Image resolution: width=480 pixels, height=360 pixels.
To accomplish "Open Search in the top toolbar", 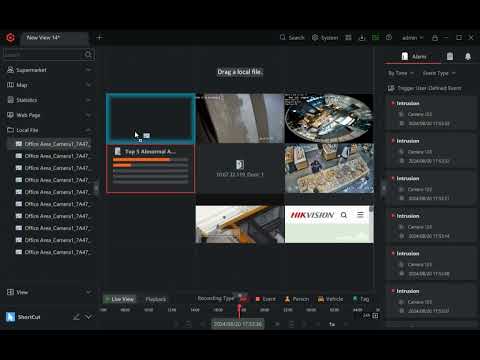I will tap(292, 37).
